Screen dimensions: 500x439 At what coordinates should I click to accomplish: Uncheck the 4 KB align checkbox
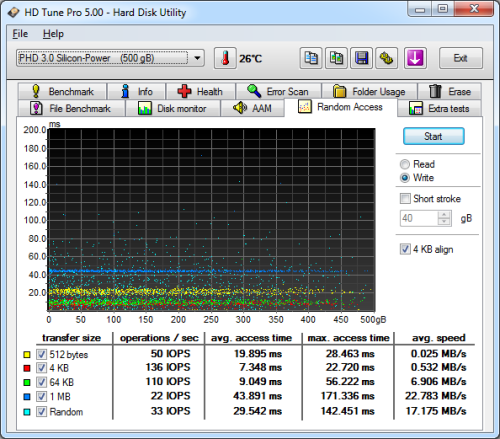405,249
